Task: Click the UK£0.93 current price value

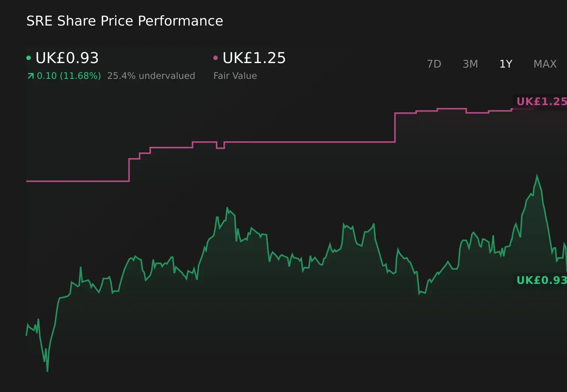Action: [x=67, y=58]
